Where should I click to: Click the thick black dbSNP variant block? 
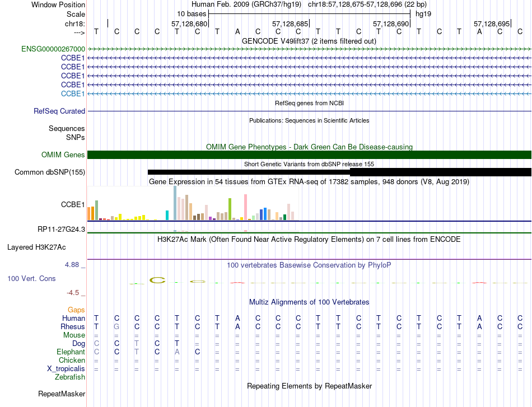point(441,172)
